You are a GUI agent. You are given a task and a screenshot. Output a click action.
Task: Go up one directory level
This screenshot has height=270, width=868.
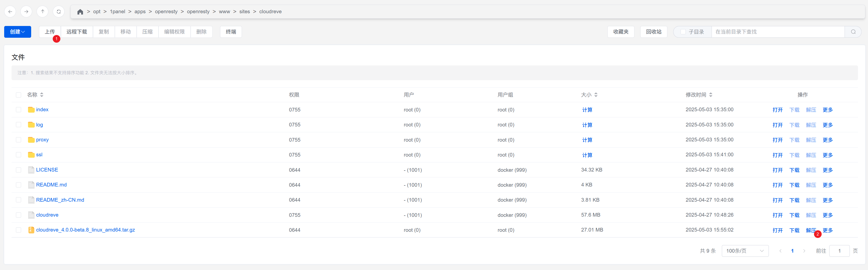pyautogui.click(x=42, y=12)
